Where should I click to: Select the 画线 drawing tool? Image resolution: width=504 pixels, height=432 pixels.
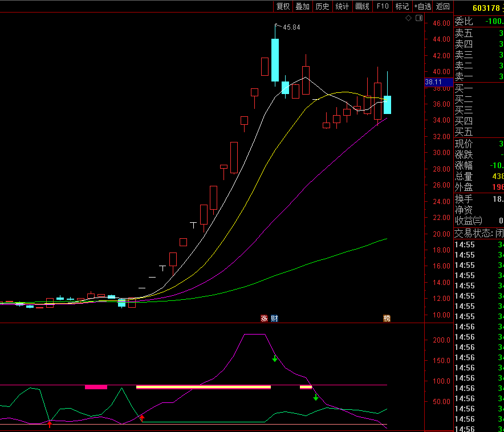(362, 6)
